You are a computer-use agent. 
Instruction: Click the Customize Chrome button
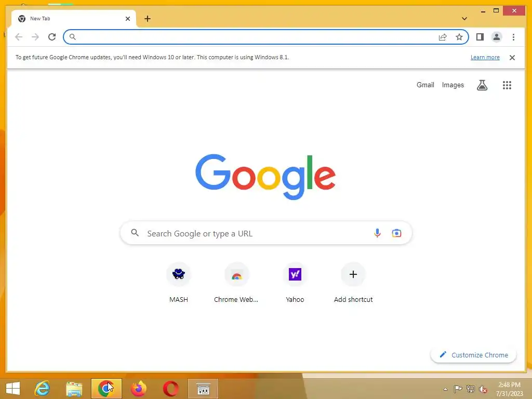[x=473, y=355]
